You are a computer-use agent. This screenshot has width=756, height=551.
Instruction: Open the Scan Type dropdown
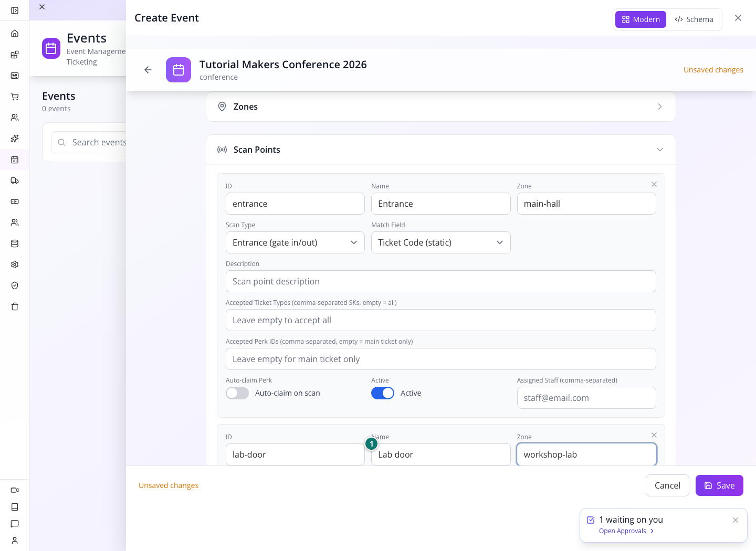(295, 242)
